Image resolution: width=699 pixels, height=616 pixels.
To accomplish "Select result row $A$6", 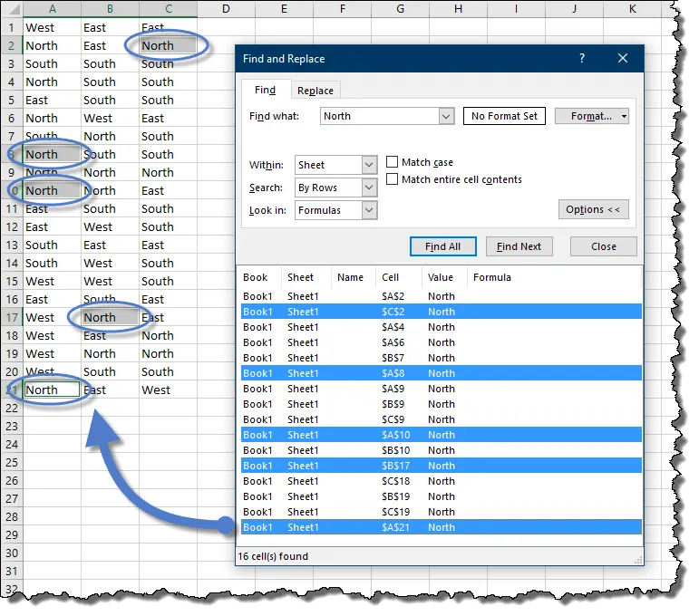I will 441,342.
